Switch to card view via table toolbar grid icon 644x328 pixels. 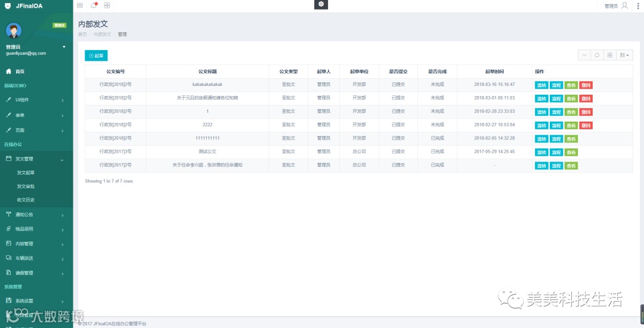[610, 55]
